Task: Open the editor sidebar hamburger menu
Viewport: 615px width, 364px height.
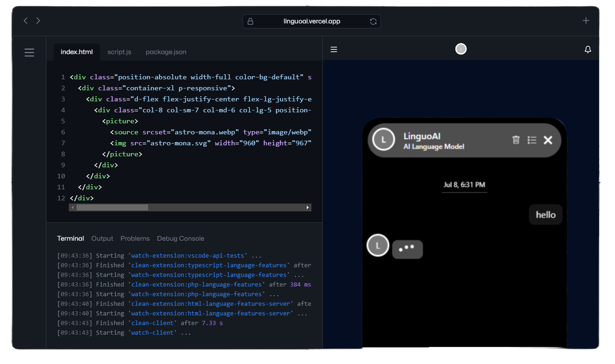Action: (x=29, y=52)
